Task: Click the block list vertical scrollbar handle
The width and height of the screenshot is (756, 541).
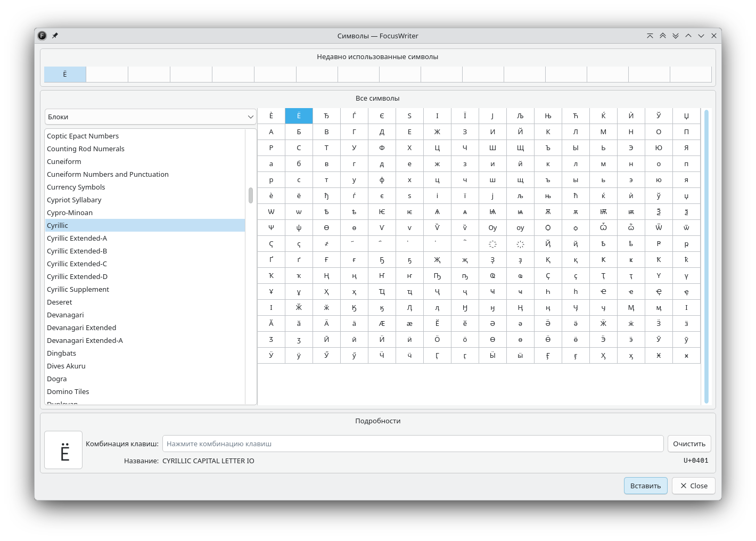Action: [251, 195]
